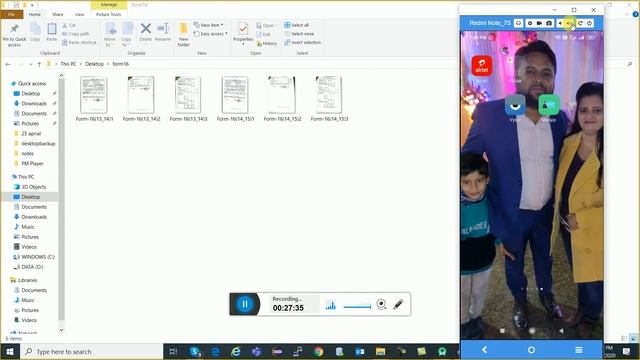Open the File tab

click(11, 14)
